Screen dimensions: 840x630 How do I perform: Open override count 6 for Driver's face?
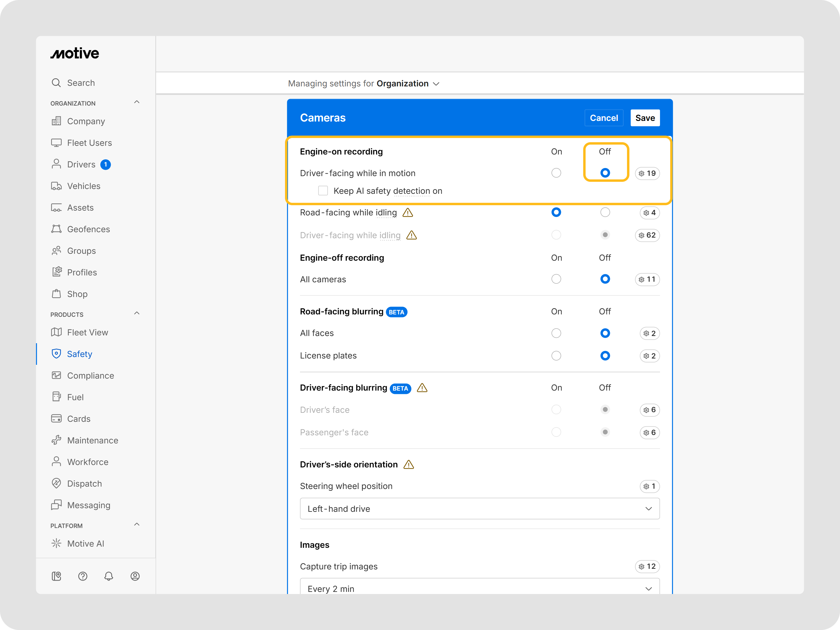point(649,410)
